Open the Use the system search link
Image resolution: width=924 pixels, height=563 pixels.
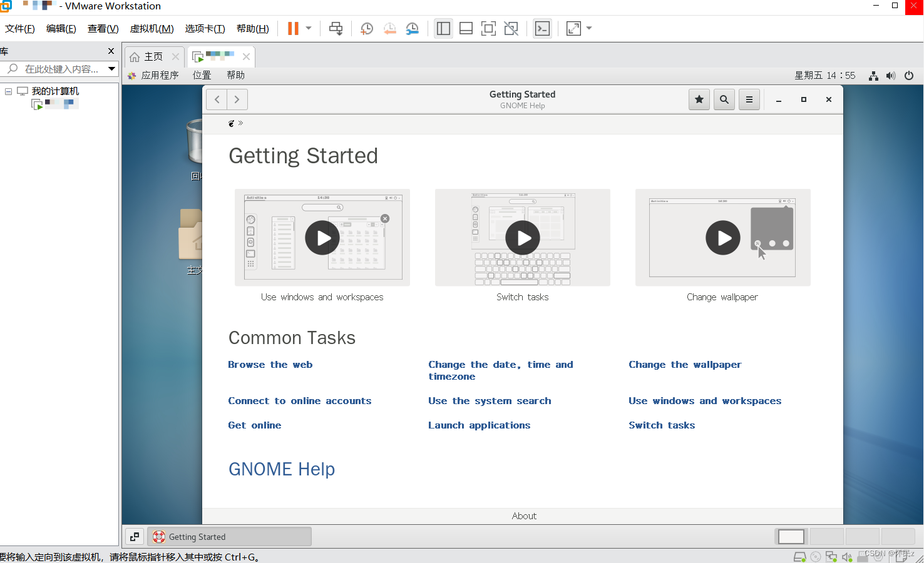click(x=490, y=401)
